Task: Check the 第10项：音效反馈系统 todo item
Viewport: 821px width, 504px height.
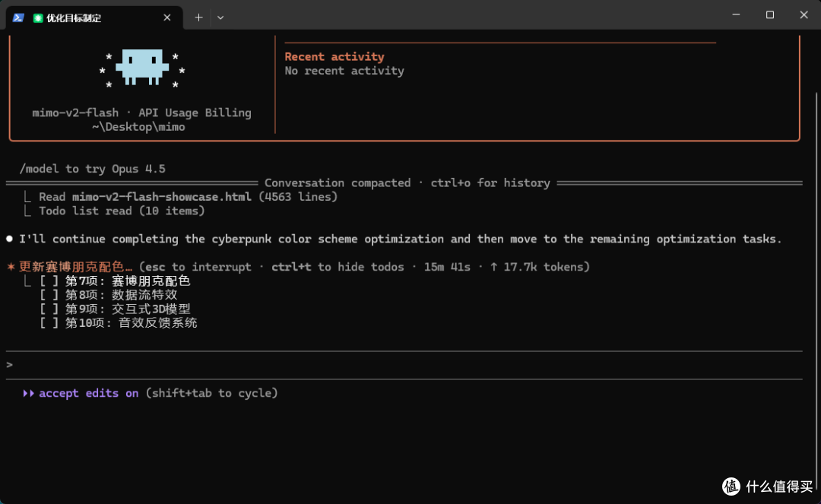Action: pyautogui.click(x=47, y=322)
